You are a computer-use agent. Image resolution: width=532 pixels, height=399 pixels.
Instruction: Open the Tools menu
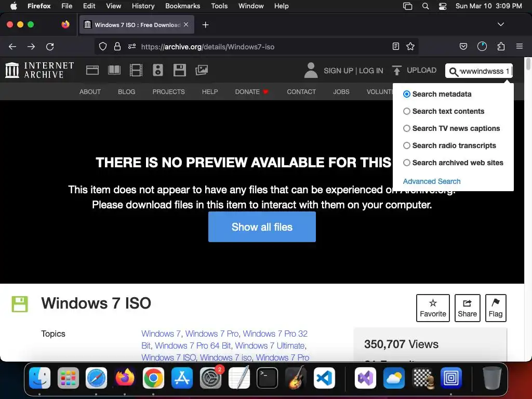click(219, 6)
